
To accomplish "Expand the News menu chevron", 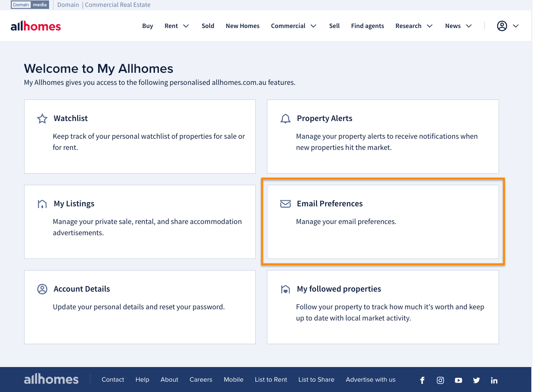I will pyautogui.click(x=469, y=26).
